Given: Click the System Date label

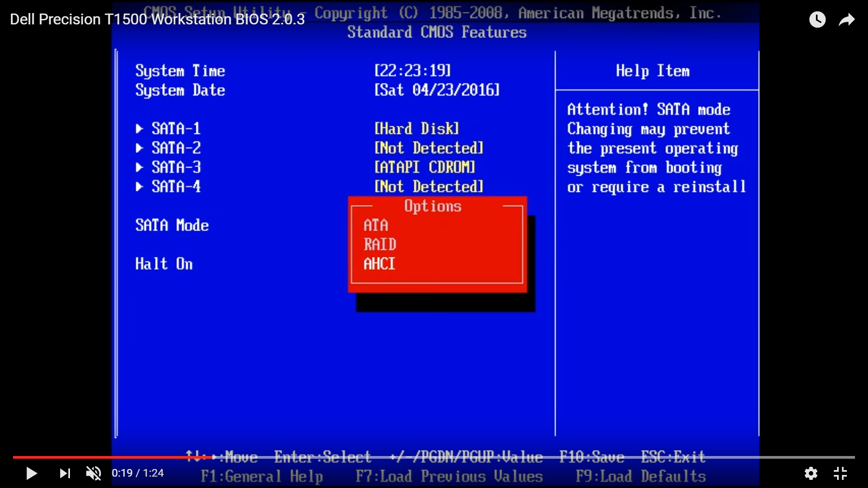Looking at the screenshot, I should tap(180, 91).
